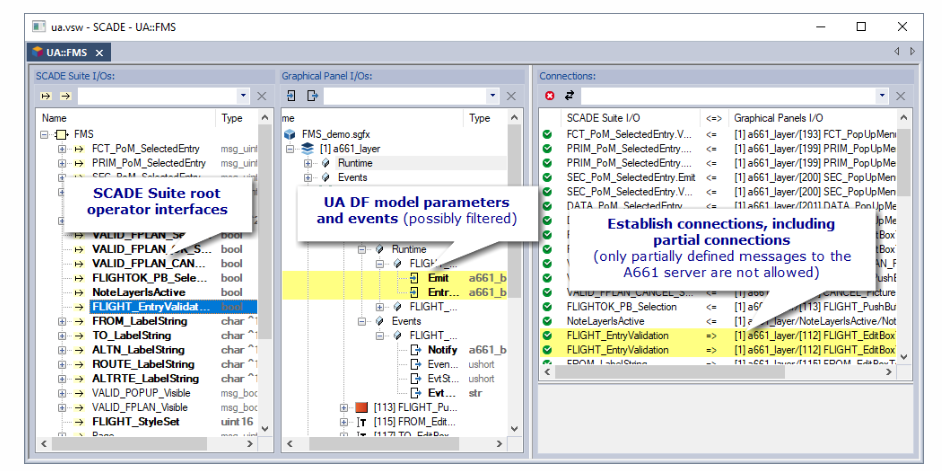Click the next-tab right arrow in the tab bar

912,52
